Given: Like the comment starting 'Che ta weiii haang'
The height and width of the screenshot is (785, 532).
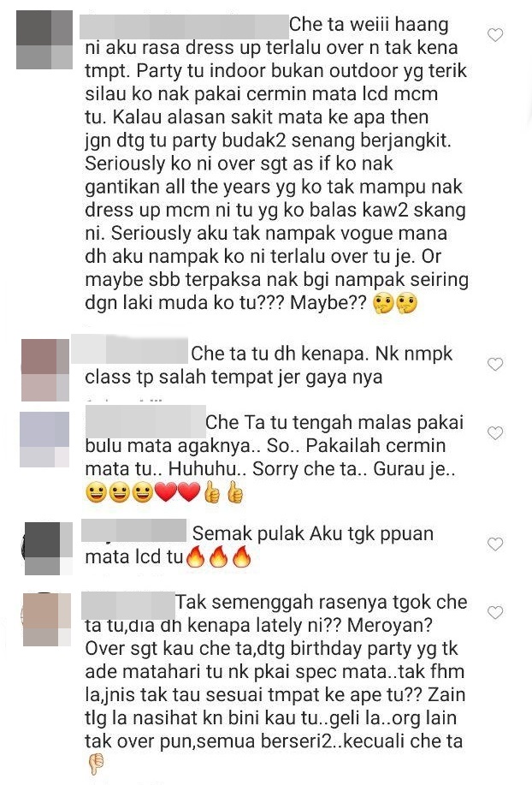Looking at the screenshot, I should click(495, 35).
